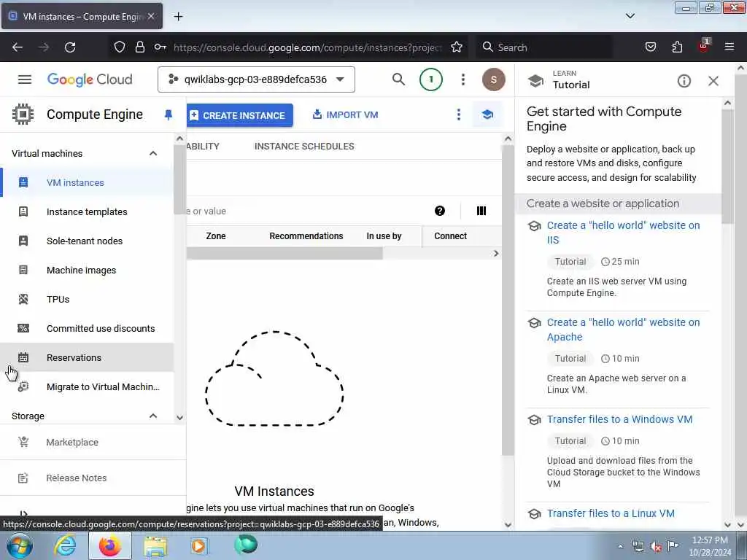Open Sole-tenant nodes page
The height and width of the screenshot is (560, 747).
click(87, 241)
